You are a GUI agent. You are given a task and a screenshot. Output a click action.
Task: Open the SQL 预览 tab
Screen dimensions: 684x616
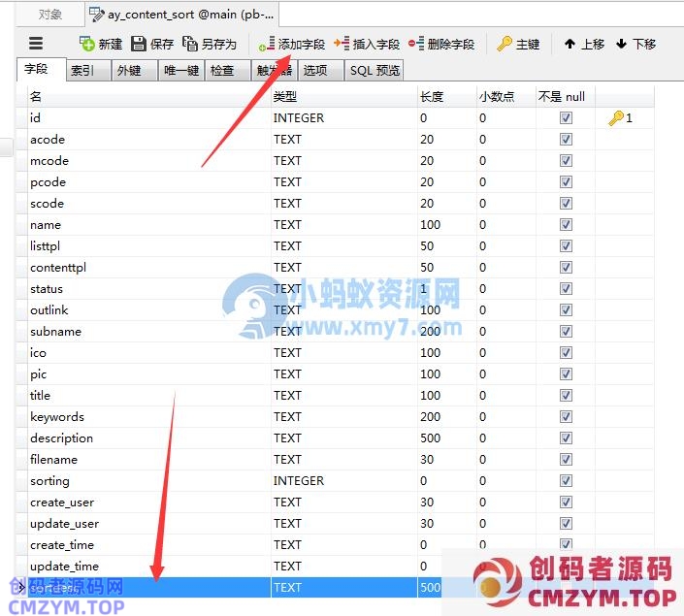(374, 71)
